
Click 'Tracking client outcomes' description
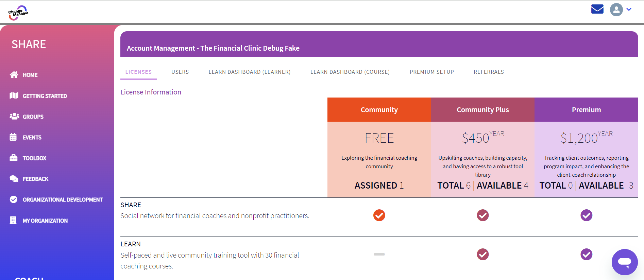[586, 166]
